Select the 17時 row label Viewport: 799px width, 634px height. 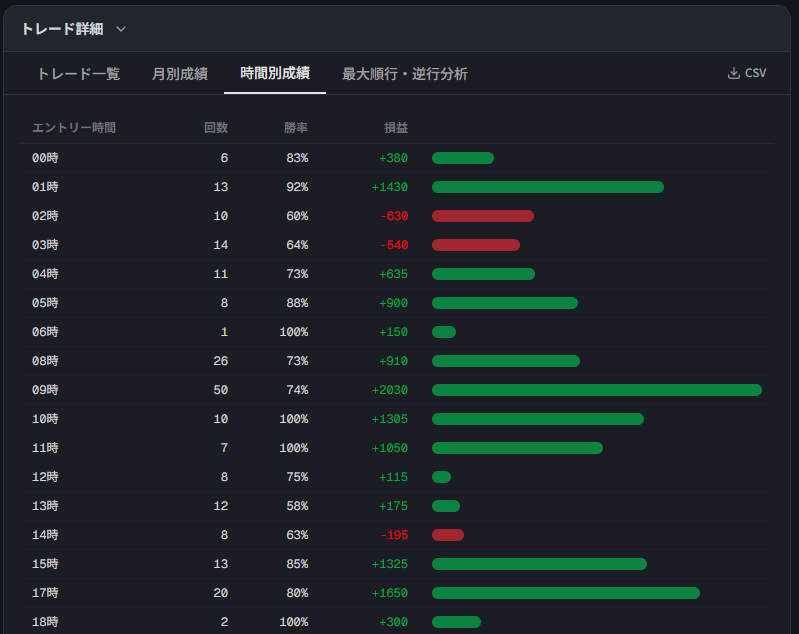(x=45, y=594)
